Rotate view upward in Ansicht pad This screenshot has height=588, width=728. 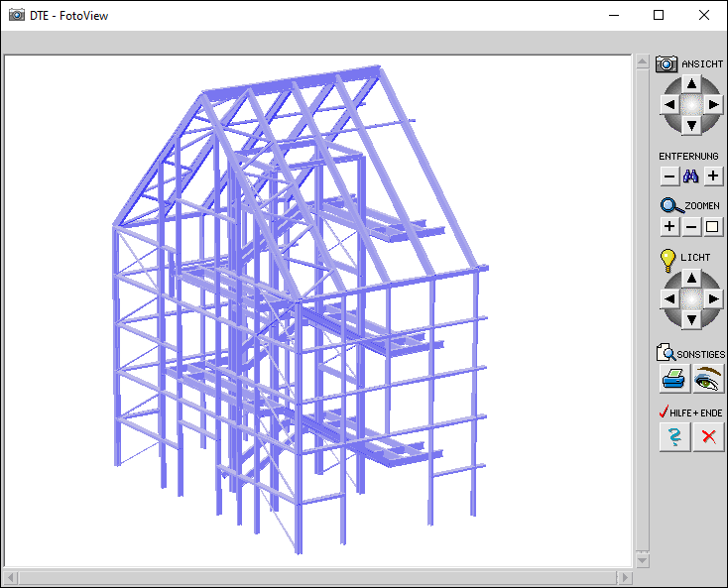tap(692, 84)
